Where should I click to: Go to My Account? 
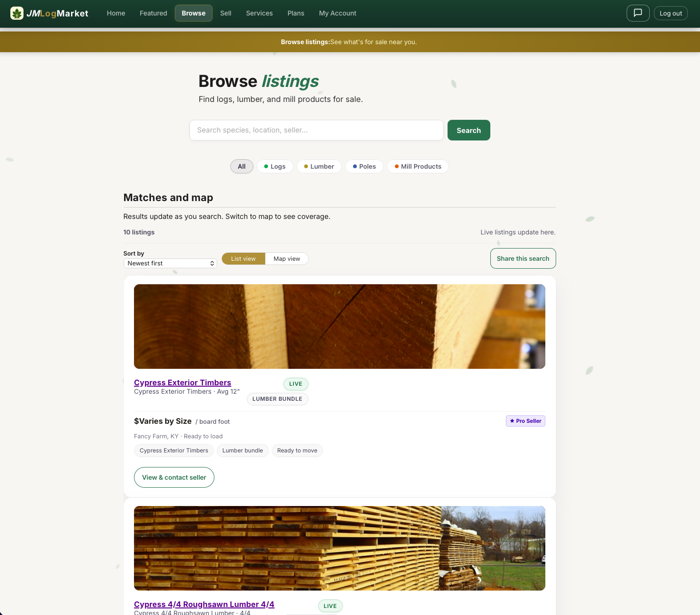pyautogui.click(x=338, y=13)
